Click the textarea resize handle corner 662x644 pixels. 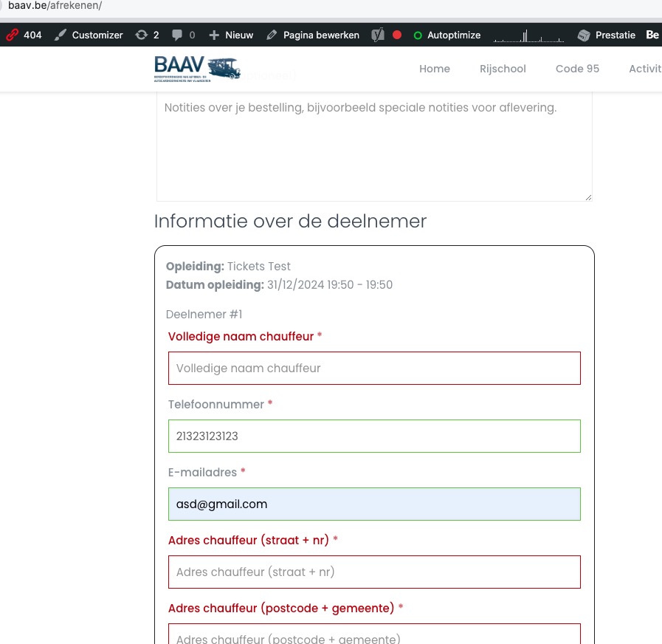tap(588, 197)
